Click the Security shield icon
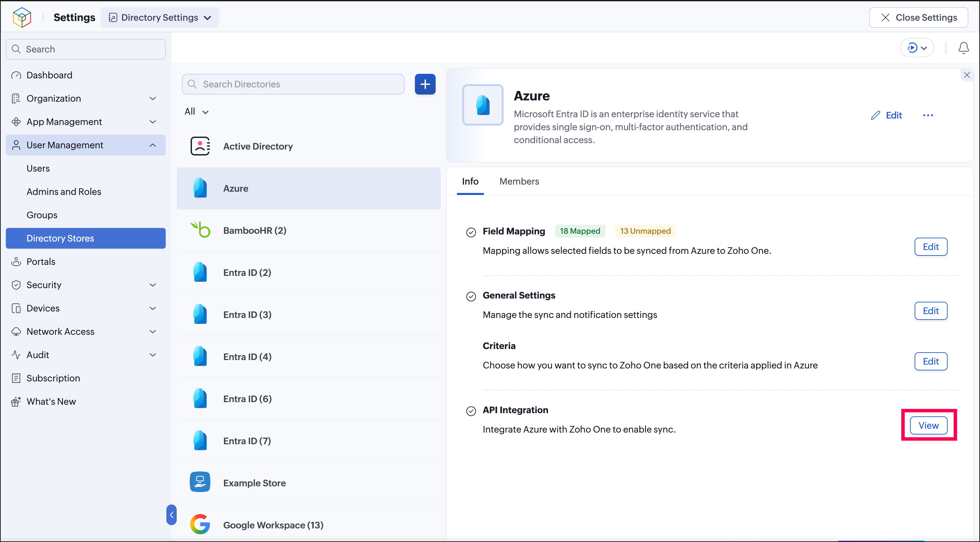 (17, 285)
